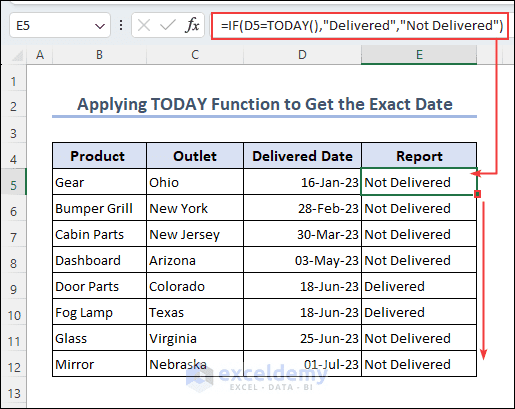The image size is (515, 409).
Task: Click the formula bar options dots
Action: [121, 25]
